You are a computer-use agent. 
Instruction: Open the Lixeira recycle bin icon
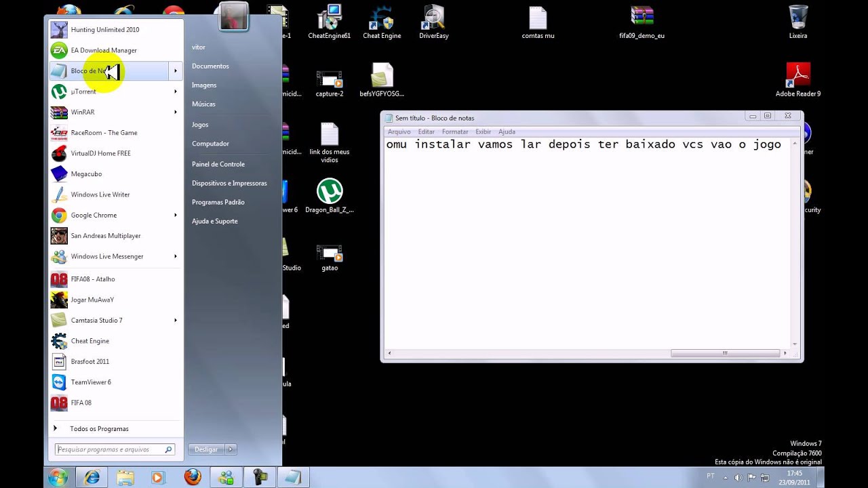click(x=798, y=22)
